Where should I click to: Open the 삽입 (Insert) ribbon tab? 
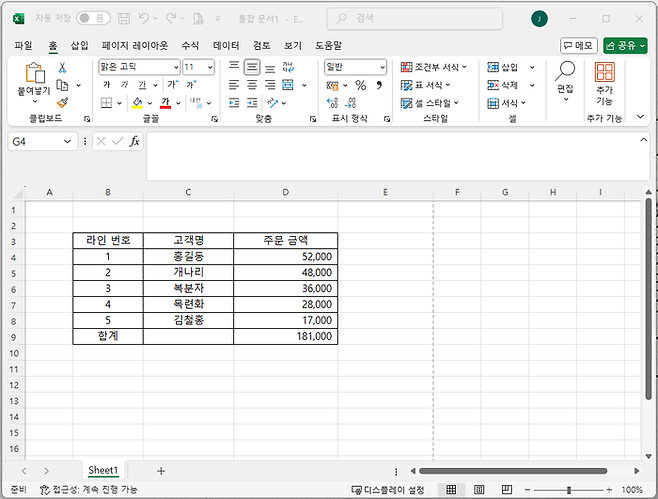pyautogui.click(x=79, y=45)
